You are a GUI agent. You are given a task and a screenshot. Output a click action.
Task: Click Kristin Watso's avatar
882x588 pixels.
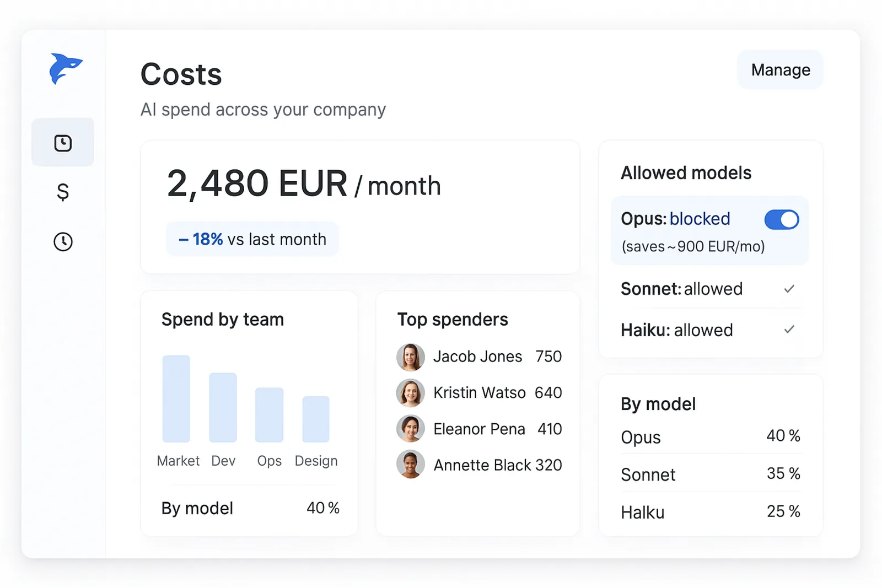click(410, 393)
